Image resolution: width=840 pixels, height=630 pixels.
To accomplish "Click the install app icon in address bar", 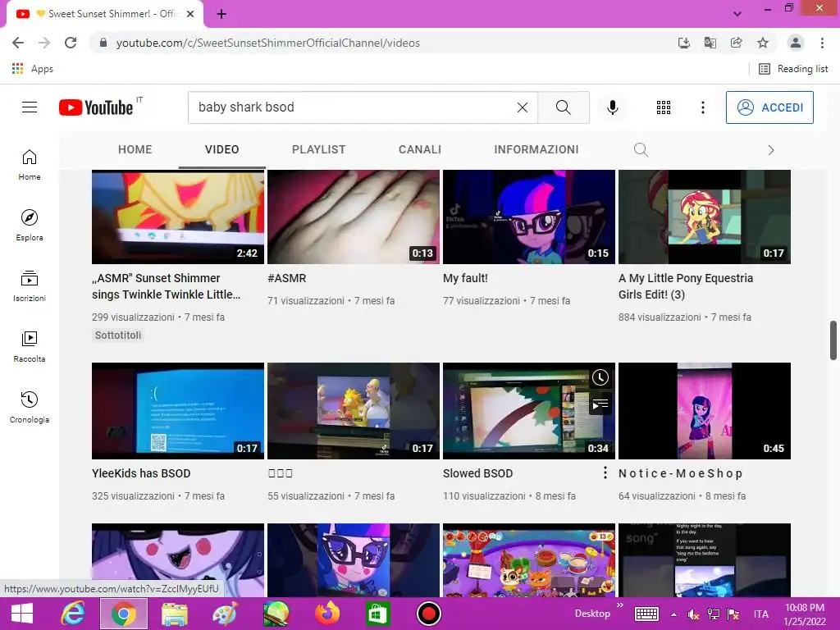I will click(x=684, y=43).
